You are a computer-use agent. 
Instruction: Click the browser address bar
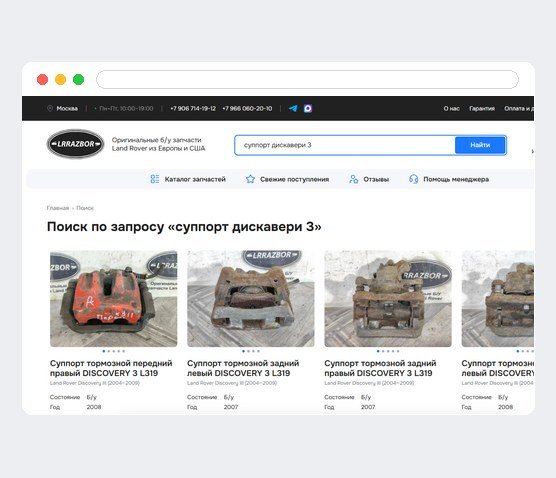[307, 79]
